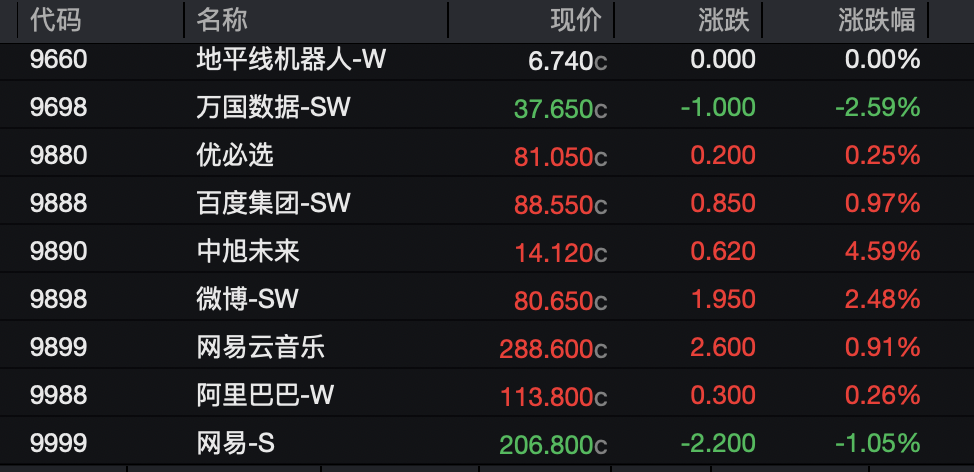
Task: Click 2.48% change percentage
Action: pyautogui.click(x=882, y=299)
